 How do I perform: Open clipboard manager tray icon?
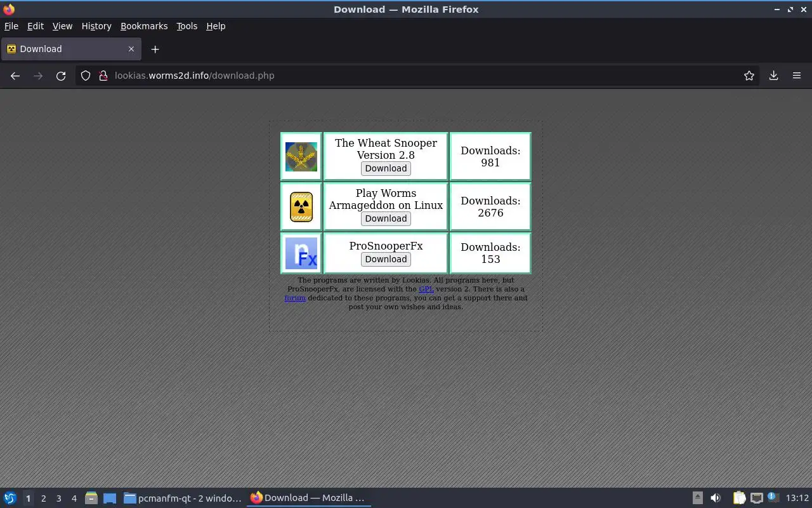point(740,498)
